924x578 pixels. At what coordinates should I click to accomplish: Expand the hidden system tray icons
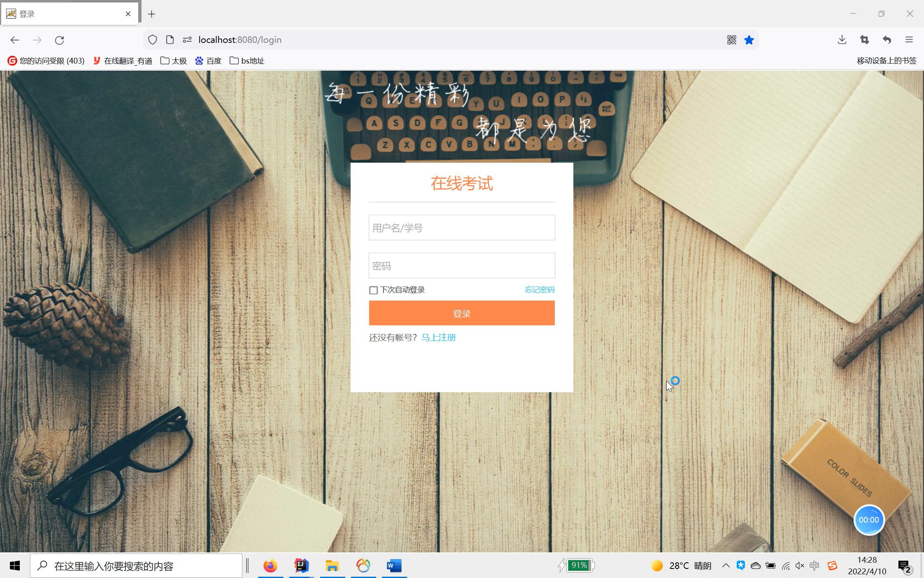pyautogui.click(x=726, y=566)
